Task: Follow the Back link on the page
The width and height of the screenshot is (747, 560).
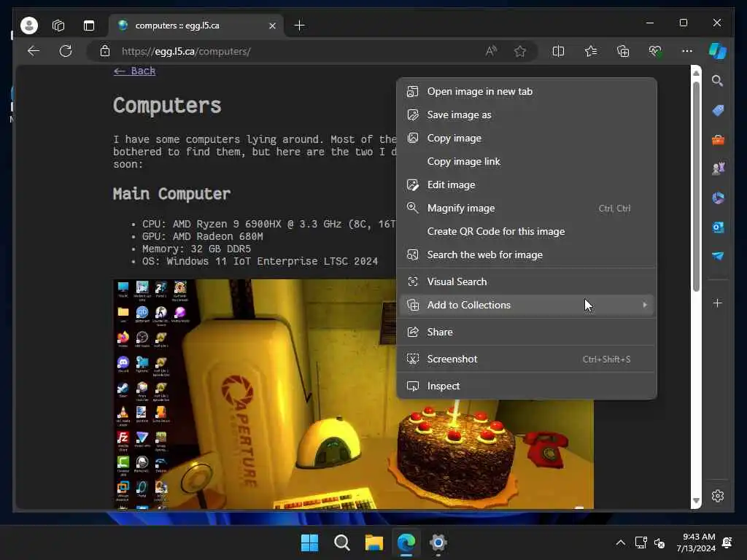Action: click(135, 71)
